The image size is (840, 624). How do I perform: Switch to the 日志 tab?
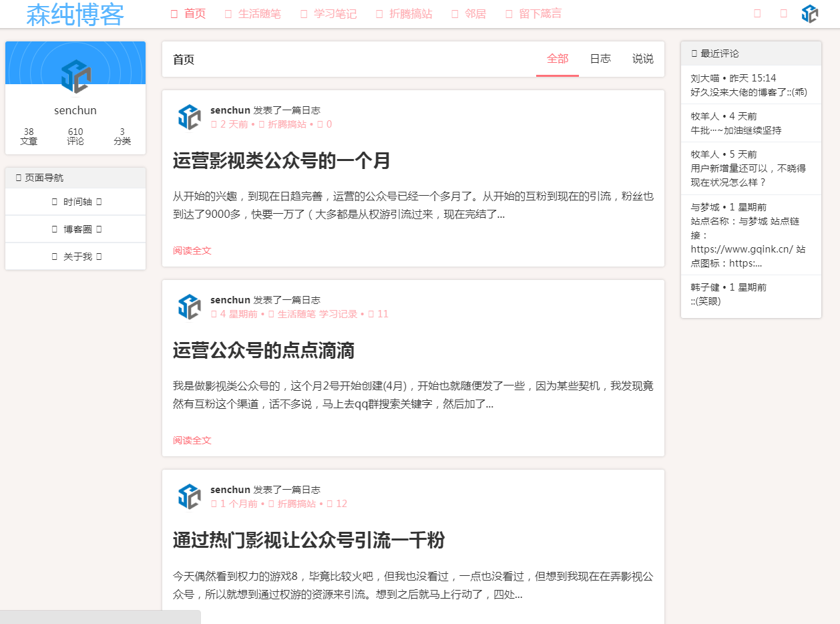pos(600,59)
